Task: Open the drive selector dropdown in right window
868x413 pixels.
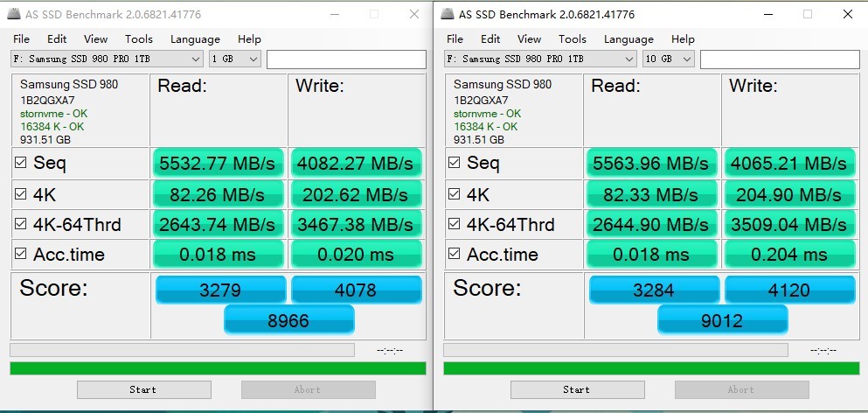Action: click(x=540, y=59)
